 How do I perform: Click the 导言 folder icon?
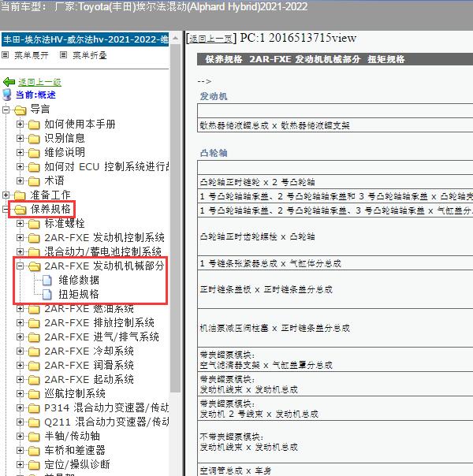pos(20,110)
